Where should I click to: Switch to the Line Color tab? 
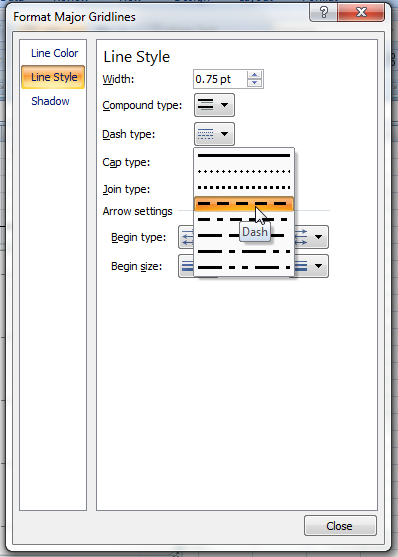pos(54,53)
